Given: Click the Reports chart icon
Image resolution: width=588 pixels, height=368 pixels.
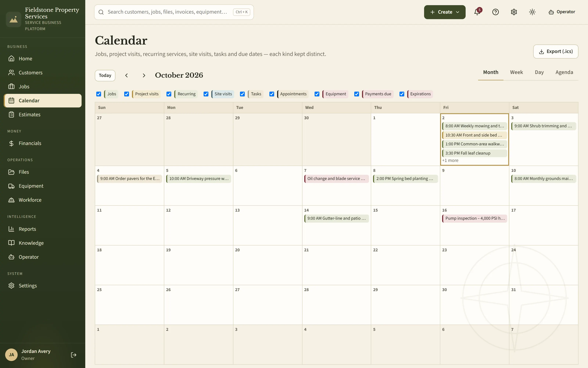Looking at the screenshot, I should point(11,229).
